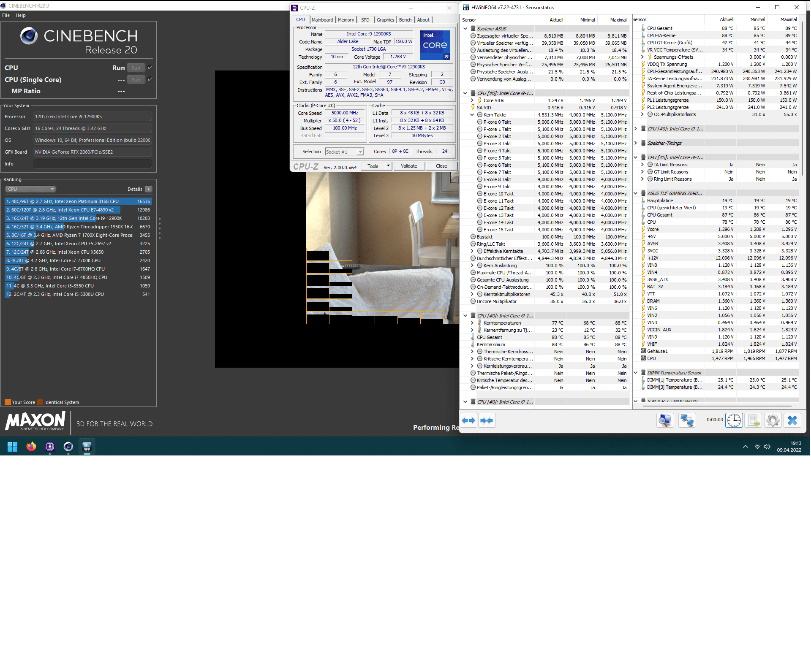Open HWiNFO sensor settings gear icon
The height and width of the screenshot is (672, 811).
[773, 420]
